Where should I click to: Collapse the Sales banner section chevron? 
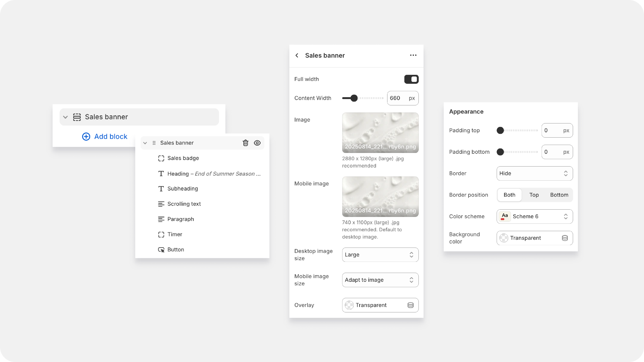pos(65,117)
